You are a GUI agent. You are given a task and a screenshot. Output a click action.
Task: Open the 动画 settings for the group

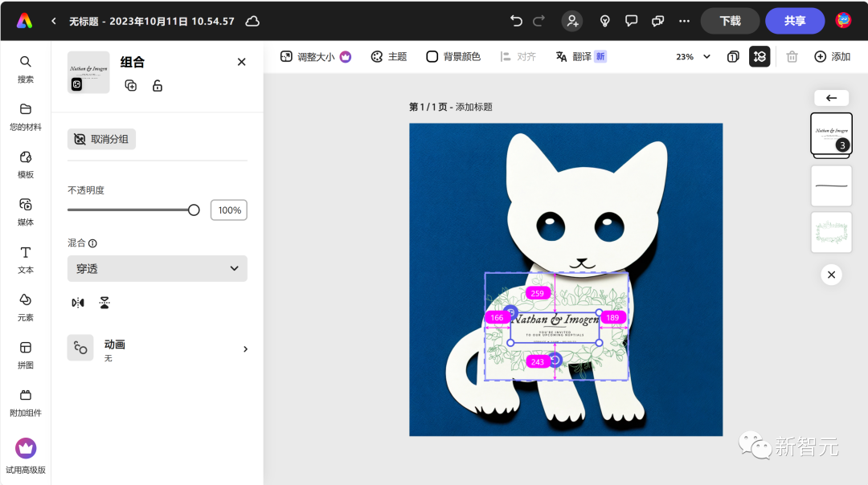(x=157, y=348)
